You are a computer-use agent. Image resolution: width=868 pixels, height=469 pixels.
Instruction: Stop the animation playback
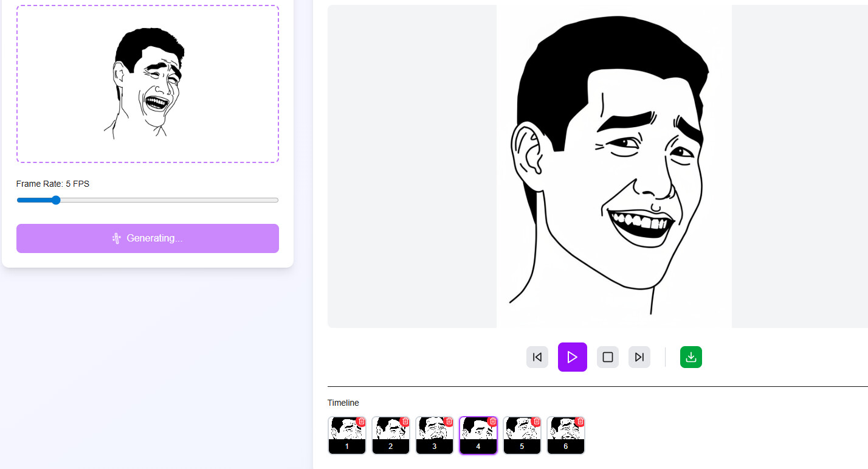click(x=608, y=357)
